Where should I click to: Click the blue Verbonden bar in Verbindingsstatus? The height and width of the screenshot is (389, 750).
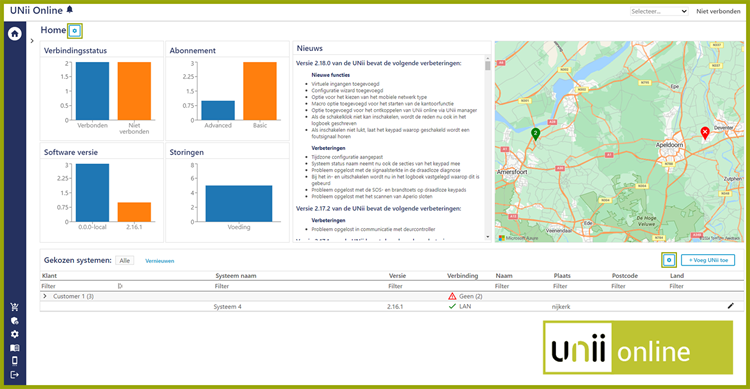pos(92,91)
